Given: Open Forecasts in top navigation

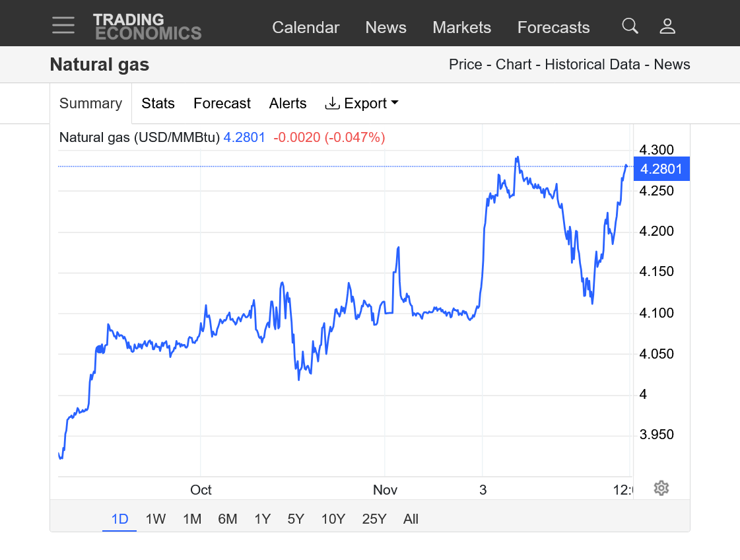Looking at the screenshot, I should click(553, 28).
